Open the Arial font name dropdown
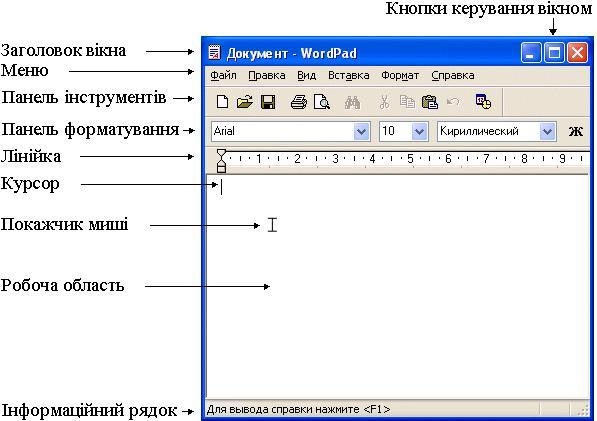 coord(361,132)
